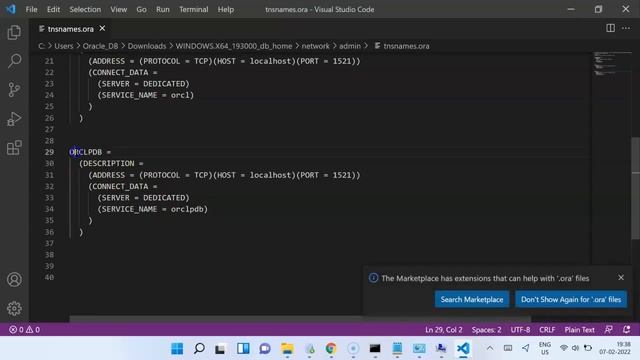Open Task View on the taskbar

(x=220, y=349)
